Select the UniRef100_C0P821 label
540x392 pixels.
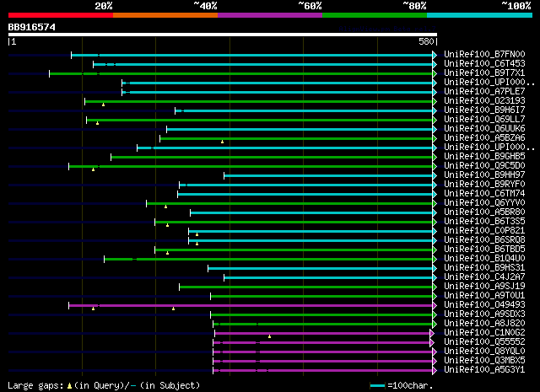point(484,231)
